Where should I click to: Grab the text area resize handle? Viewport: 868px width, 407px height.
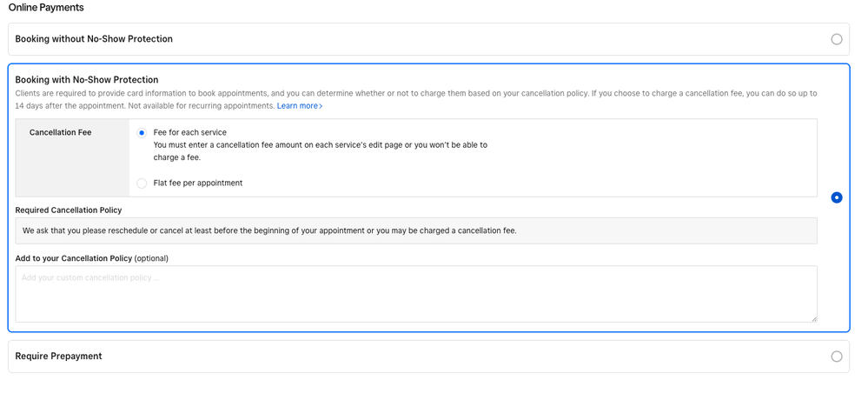[813, 318]
